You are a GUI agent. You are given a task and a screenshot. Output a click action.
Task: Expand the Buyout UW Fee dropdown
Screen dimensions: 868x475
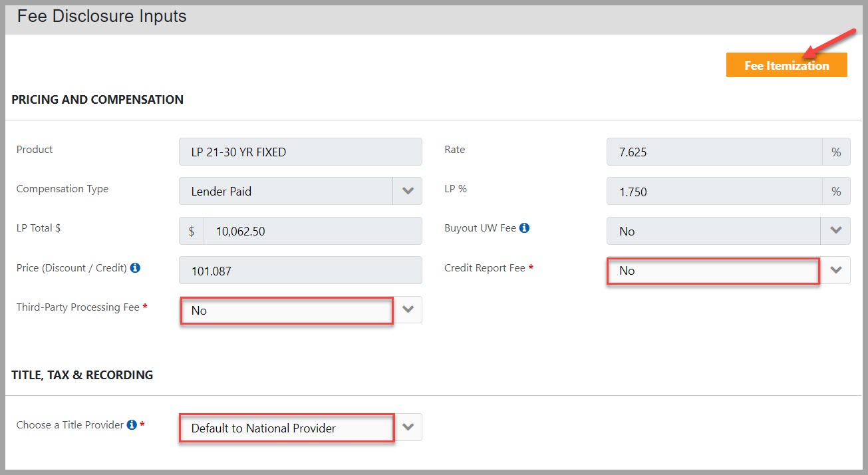click(837, 230)
